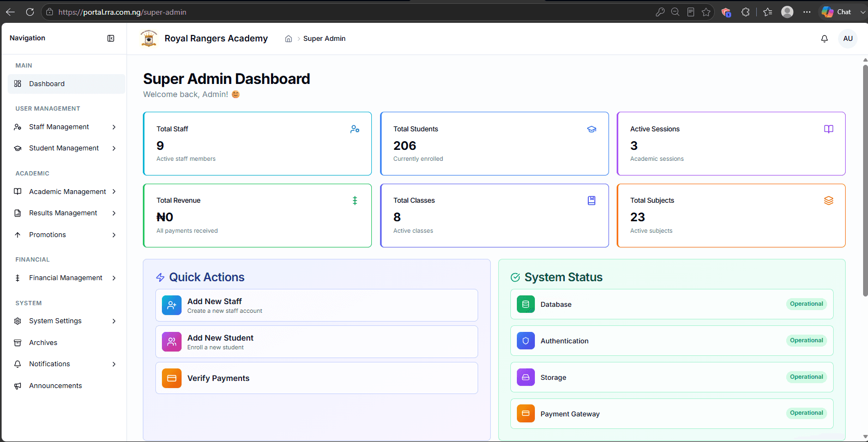868x442 pixels.
Task: Click the Royal Rangers Academy title
Action: point(216,38)
